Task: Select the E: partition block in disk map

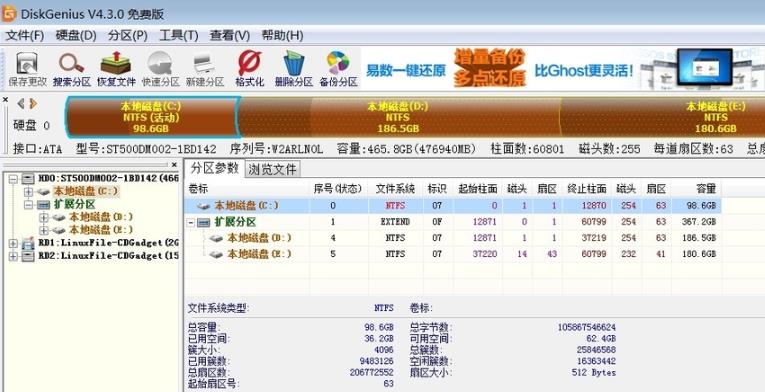Action: tap(663, 117)
